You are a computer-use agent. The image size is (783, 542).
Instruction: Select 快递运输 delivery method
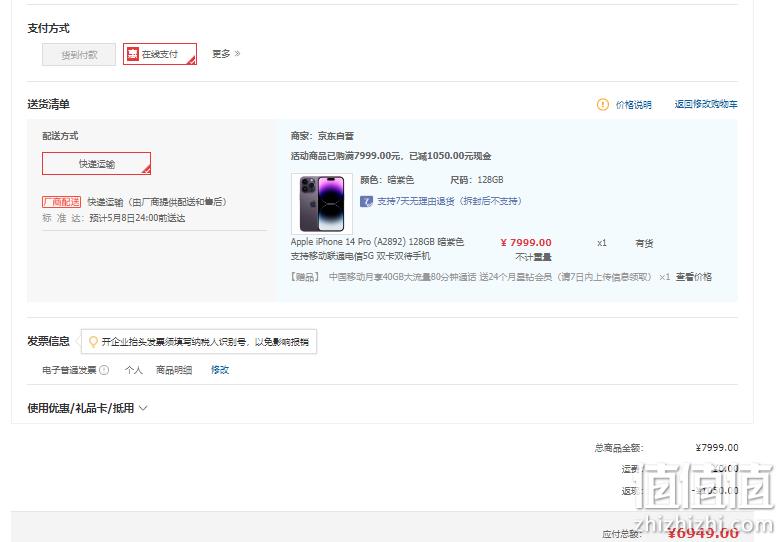tap(96, 163)
